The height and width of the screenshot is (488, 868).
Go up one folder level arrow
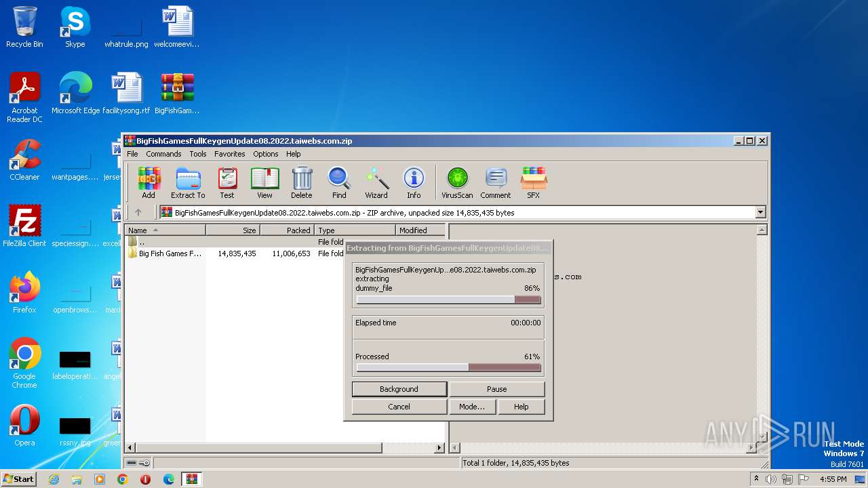tap(138, 212)
